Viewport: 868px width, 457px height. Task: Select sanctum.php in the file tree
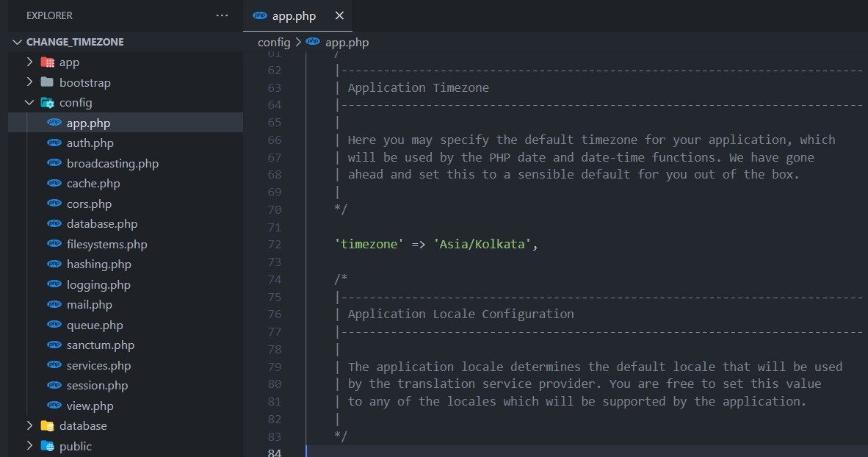point(101,345)
